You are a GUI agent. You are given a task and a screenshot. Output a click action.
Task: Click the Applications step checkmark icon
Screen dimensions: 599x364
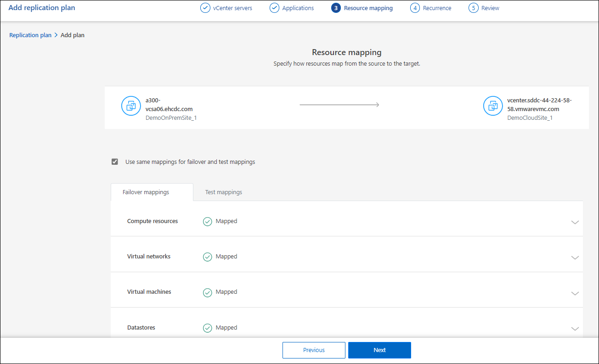click(x=274, y=8)
